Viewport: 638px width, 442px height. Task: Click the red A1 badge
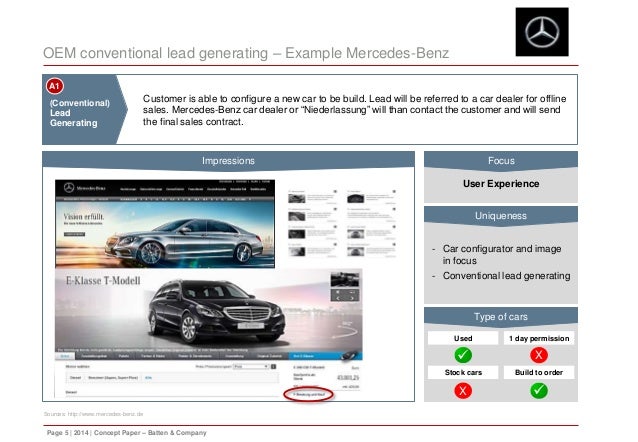(x=55, y=86)
